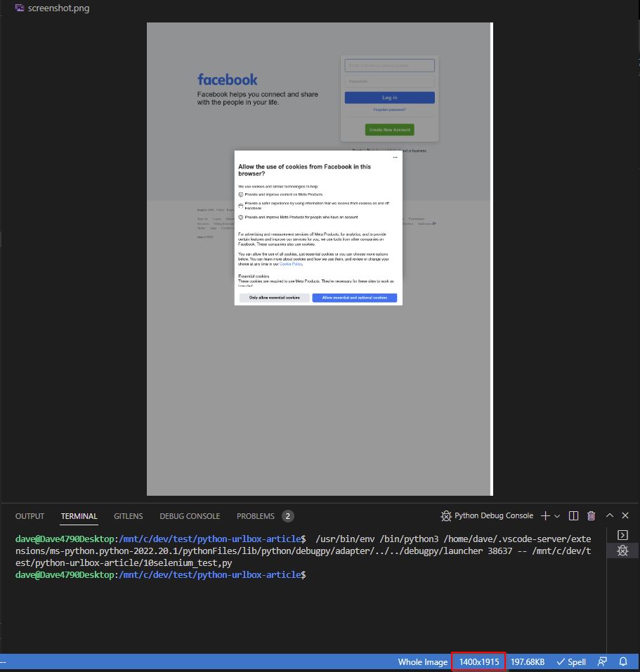Split the terminal with the split icon
Image resolution: width=640 pixels, height=672 pixels.
click(x=573, y=516)
